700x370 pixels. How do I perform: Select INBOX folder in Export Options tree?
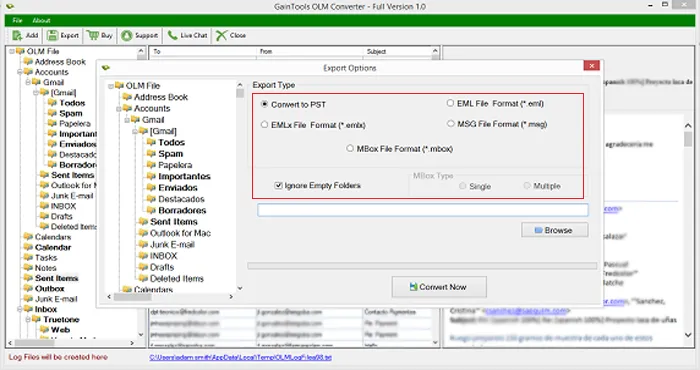(x=164, y=256)
